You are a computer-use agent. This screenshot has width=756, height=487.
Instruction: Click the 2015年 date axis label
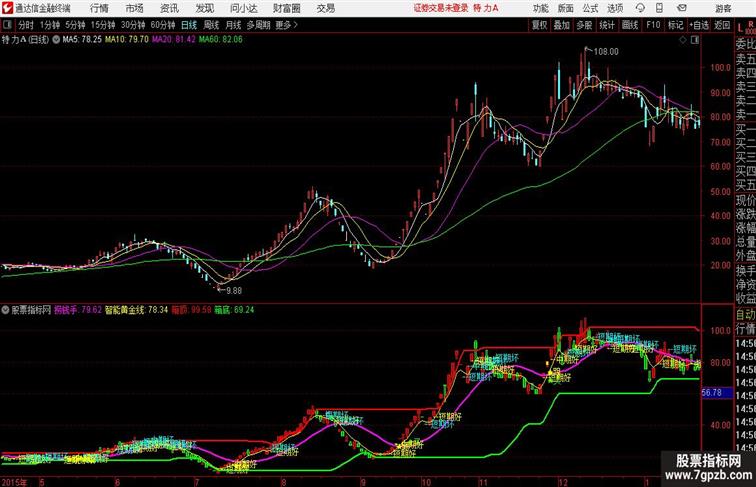coord(15,482)
